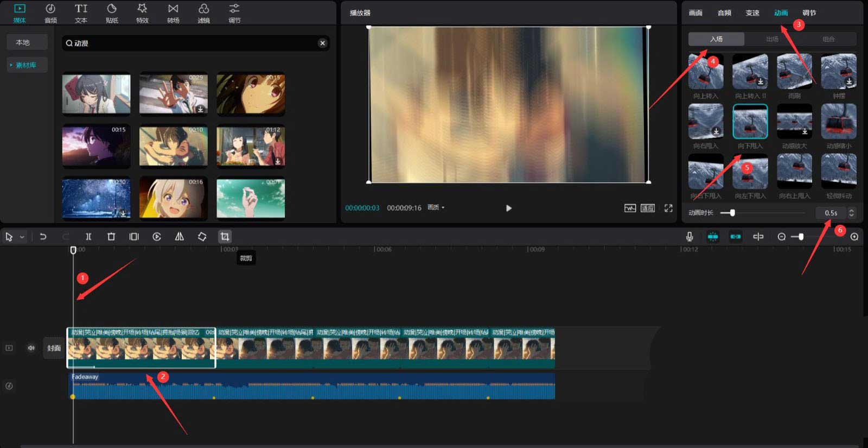This screenshot has height=448, width=868.
Task: Download the 00:29 clip via its arrow icon
Action: coord(200,109)
